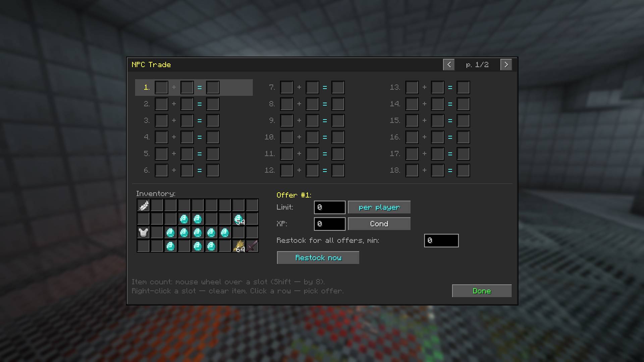Click the result slot of offer 9

[x=338, y=120]
